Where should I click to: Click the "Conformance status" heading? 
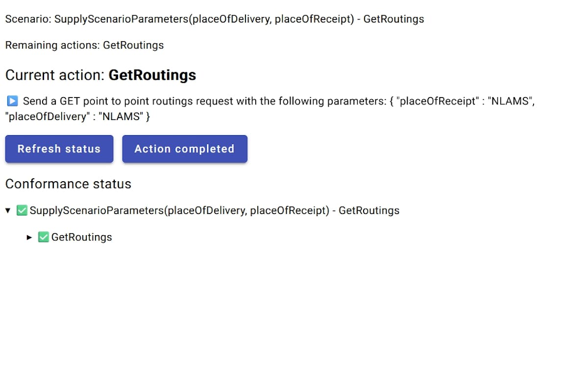(x=68, y=184)
